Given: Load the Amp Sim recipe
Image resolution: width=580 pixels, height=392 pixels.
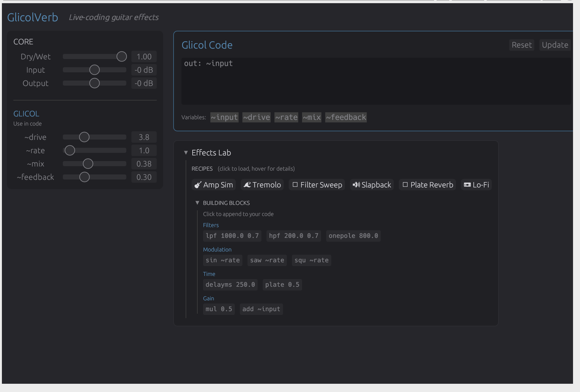Looking at the screenshot, I should click(214, 185).
